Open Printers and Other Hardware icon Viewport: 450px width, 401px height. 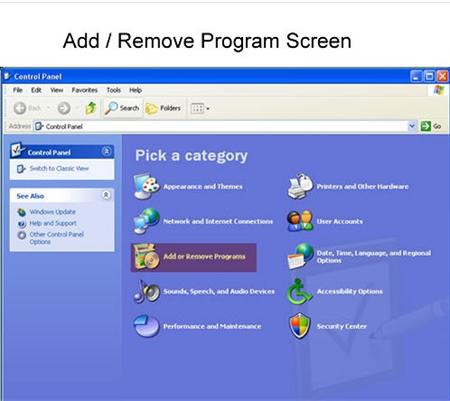pyautogui.click(x=300, y=186)
